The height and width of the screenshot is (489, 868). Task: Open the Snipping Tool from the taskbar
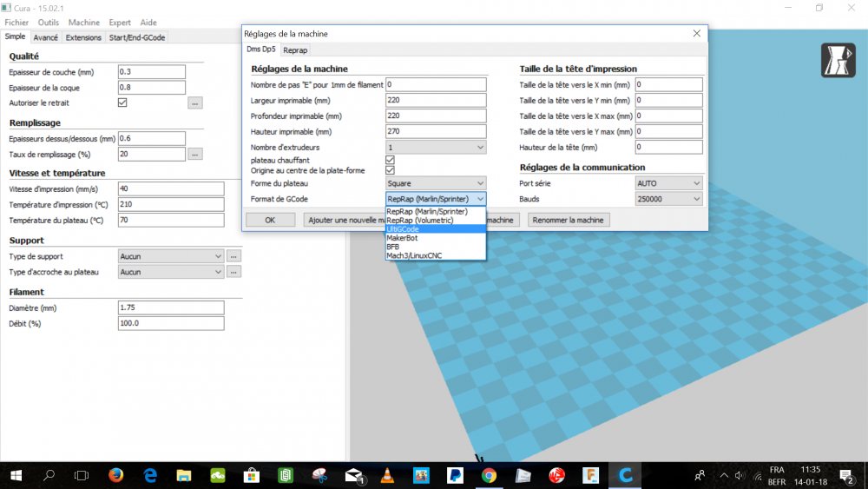[x=319, y=475]
